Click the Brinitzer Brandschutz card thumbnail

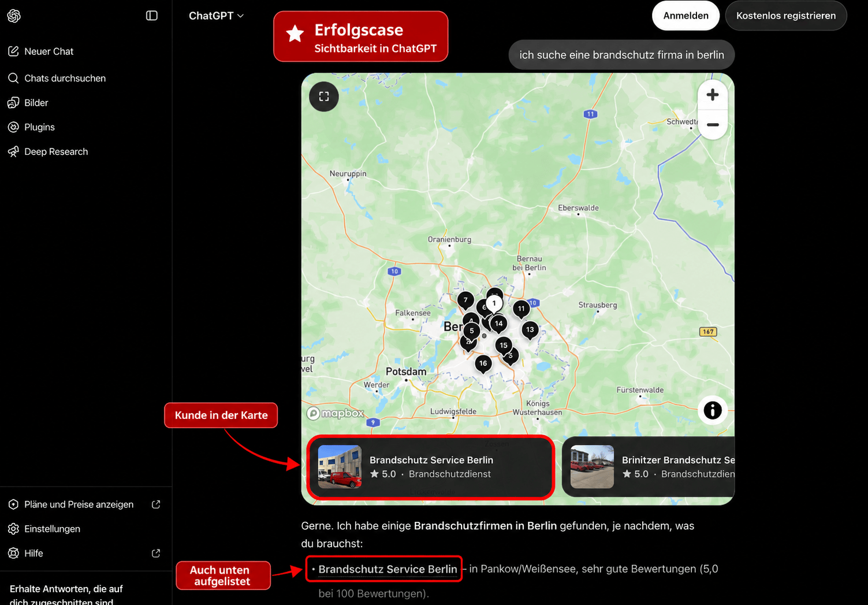pos(592,467)
